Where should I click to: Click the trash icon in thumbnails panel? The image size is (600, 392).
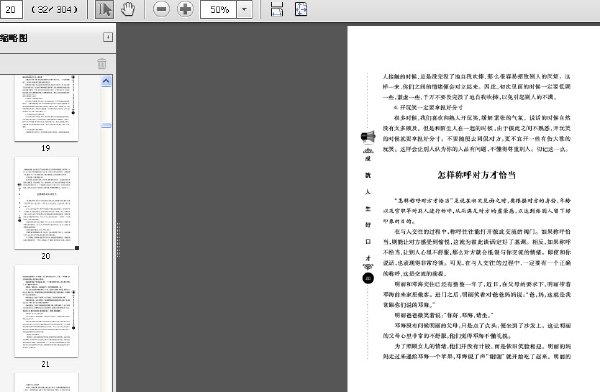click(102, 63)
